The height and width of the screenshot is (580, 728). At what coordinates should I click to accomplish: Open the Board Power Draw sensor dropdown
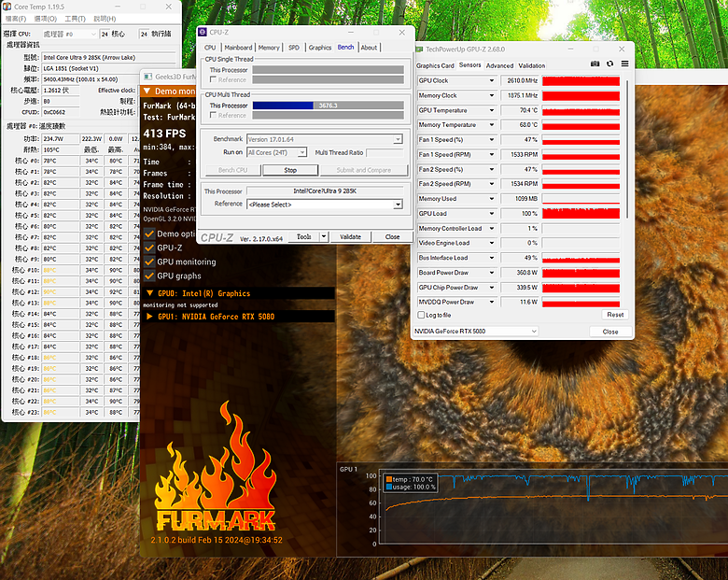[x=492, y=273]
